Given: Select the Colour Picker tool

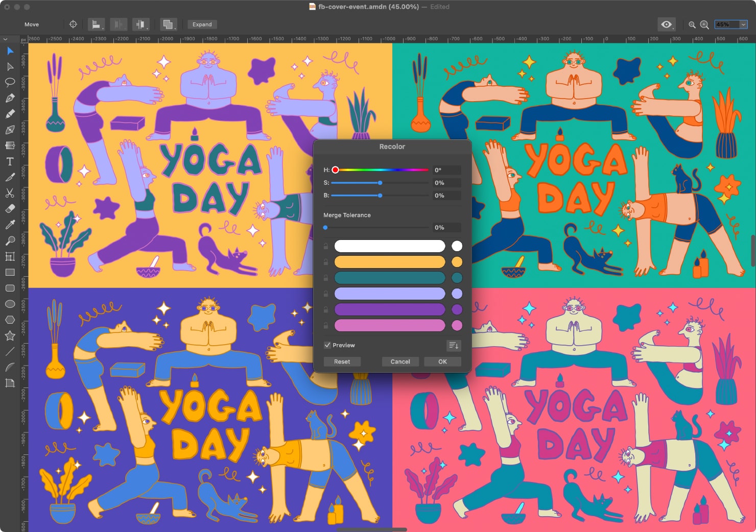Looking at the screenshot, I should (x=10, y=225).
